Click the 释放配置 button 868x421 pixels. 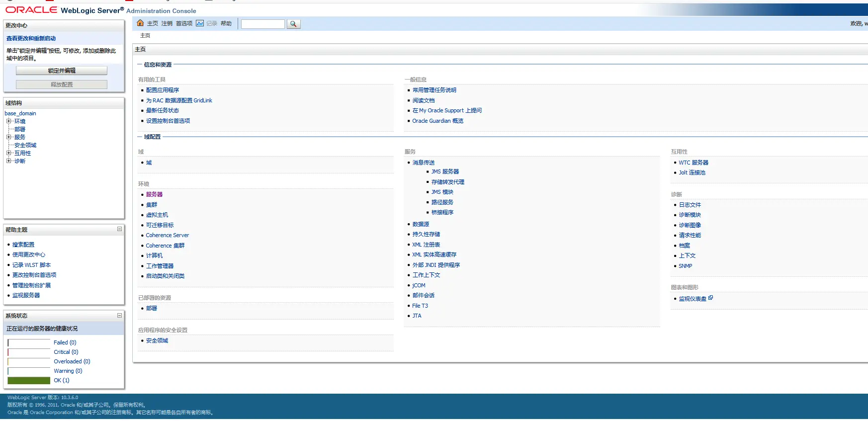pos(62,84)
